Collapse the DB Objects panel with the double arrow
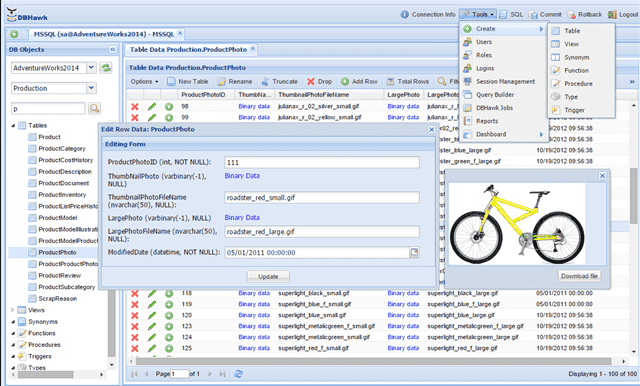This screenshot has width=640, height=386. coord(113,49)
